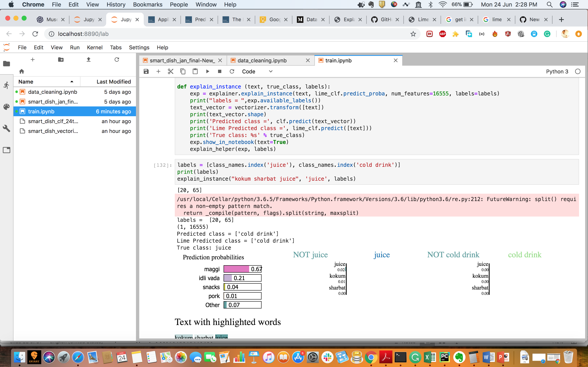Interrupt the kernel with stop icon

pyautogui.click(x=220, y=71)
